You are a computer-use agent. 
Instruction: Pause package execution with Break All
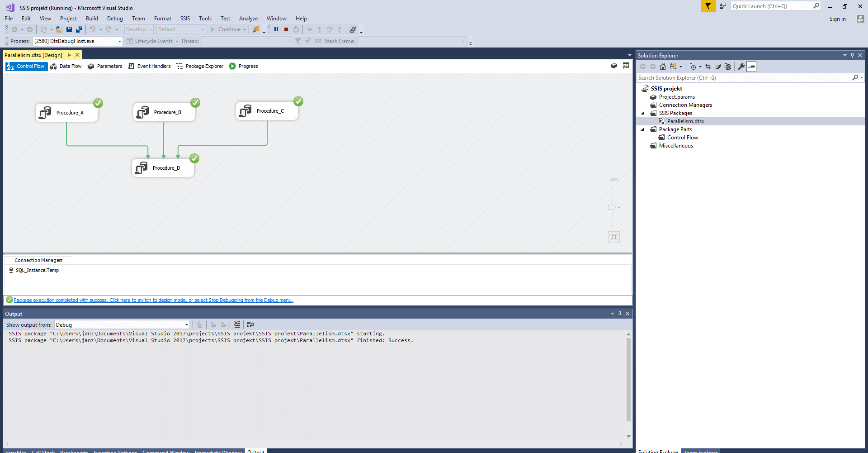276,29
